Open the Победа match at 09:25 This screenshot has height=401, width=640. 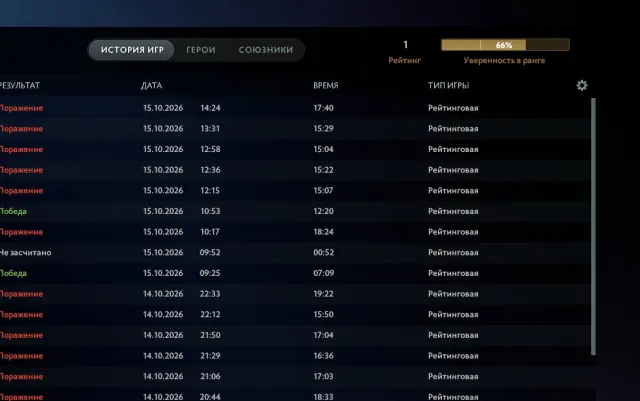[295, 273]
